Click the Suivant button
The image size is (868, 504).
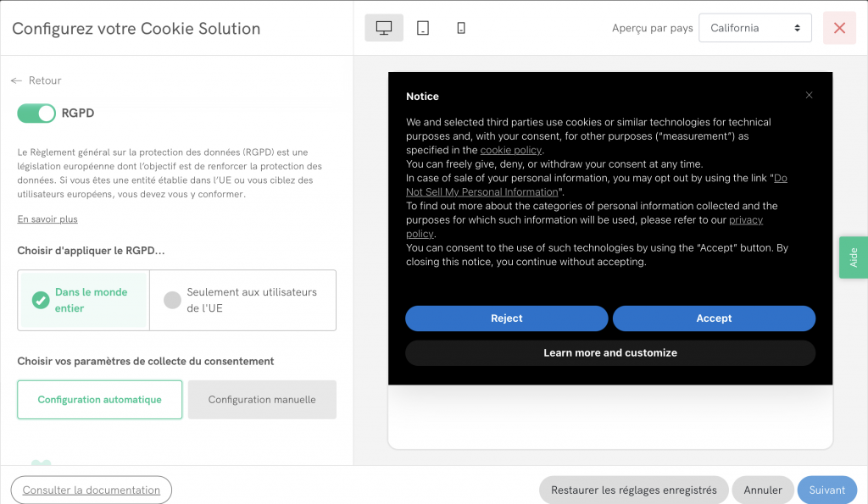[x=826, y=490]
